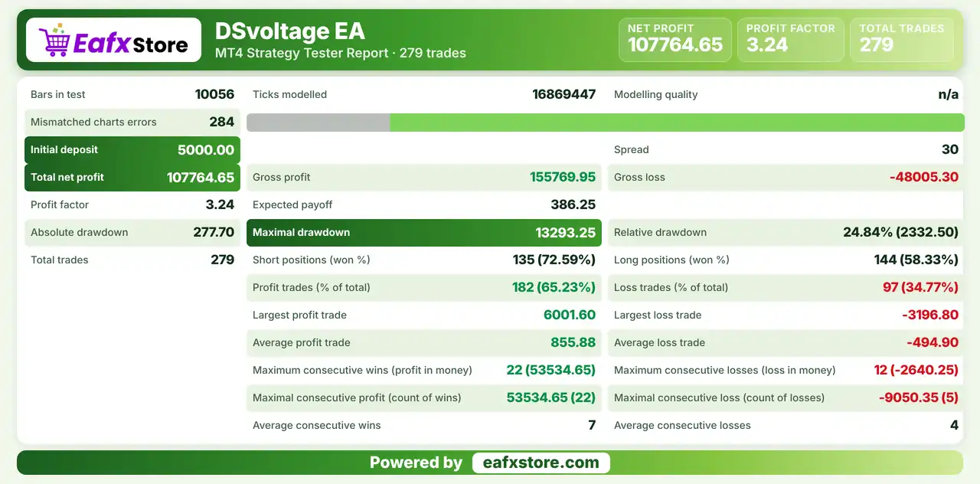Click the Eafx Store logo

click(x=113, y=40)
